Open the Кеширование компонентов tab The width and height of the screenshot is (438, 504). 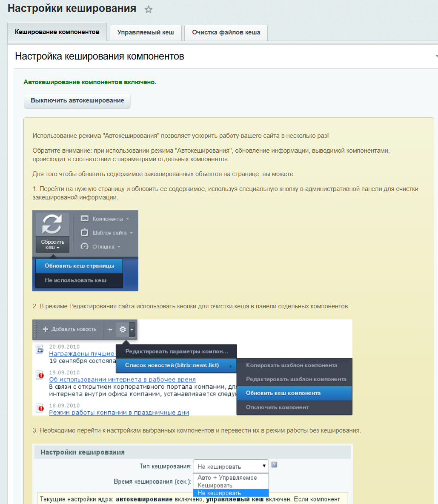57,32
